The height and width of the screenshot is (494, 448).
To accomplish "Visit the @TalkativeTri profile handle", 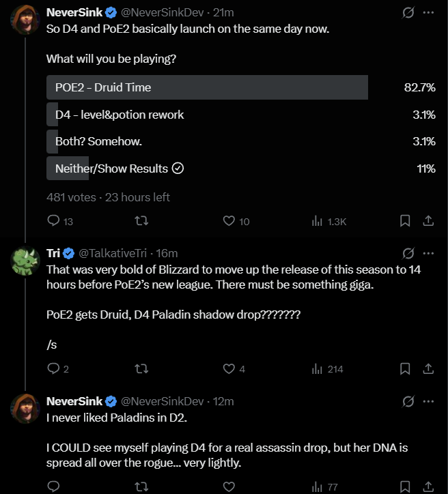I will tap(113, 253).
